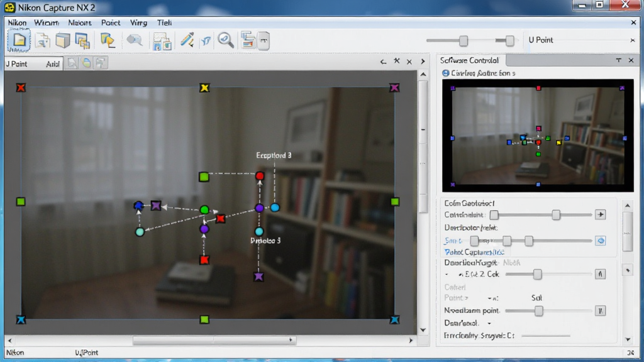Screen dimensions: 644x362
Task: Select the magnifying glass zoom tool
Action: click(226, 40)
